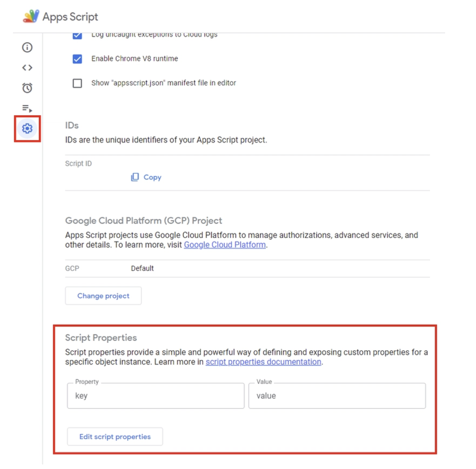
Task: Copy the Script ID using the copy icon
Action: click(x=135, y=177)
